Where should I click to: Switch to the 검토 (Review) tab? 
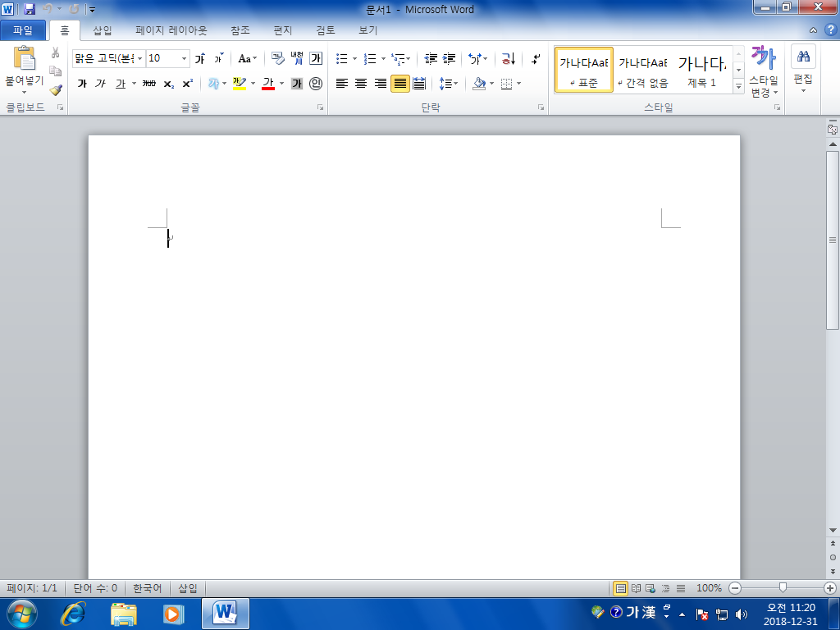pyautogui.click(x=325, y=30)
